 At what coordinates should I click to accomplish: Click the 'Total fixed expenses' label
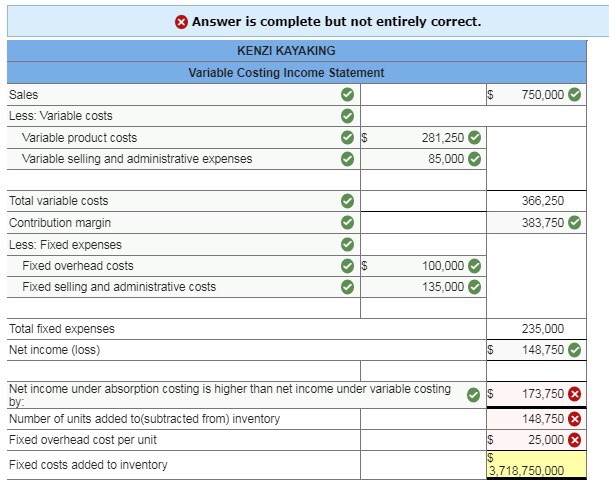[x=62, y=329]
